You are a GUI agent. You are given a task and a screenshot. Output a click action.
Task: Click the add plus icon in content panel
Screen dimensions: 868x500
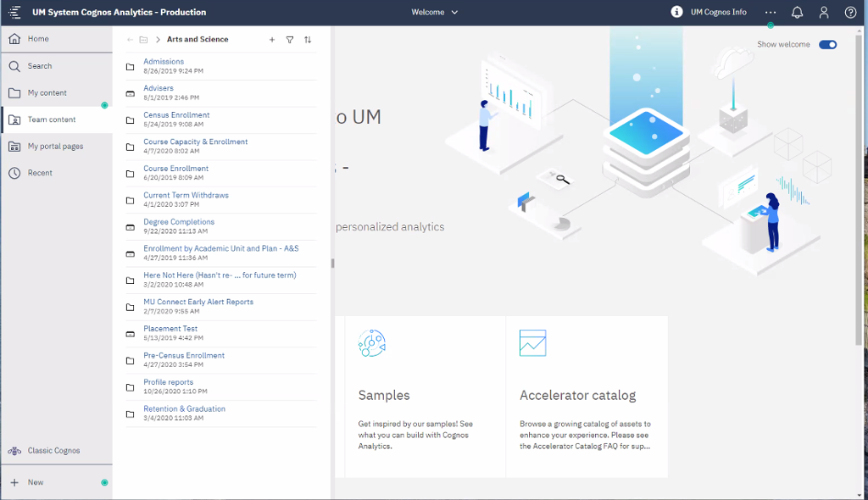coord(272,40)
